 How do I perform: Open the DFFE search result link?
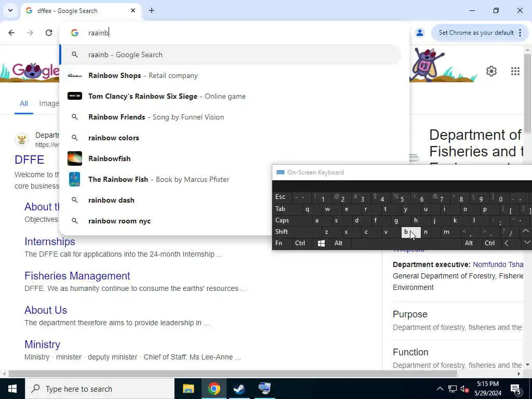29,159
